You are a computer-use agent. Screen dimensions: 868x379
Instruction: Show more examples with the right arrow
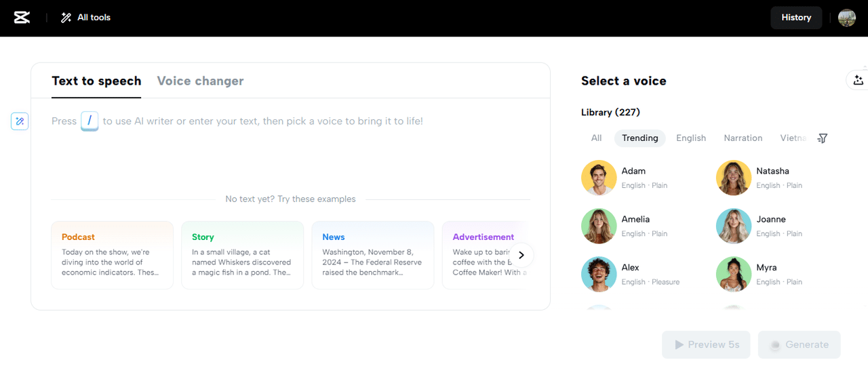click(521, 256)
